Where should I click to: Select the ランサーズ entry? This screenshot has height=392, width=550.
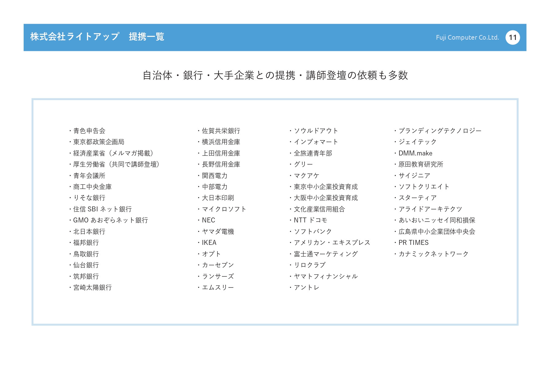pyautogui.click(x=216, y=276)
